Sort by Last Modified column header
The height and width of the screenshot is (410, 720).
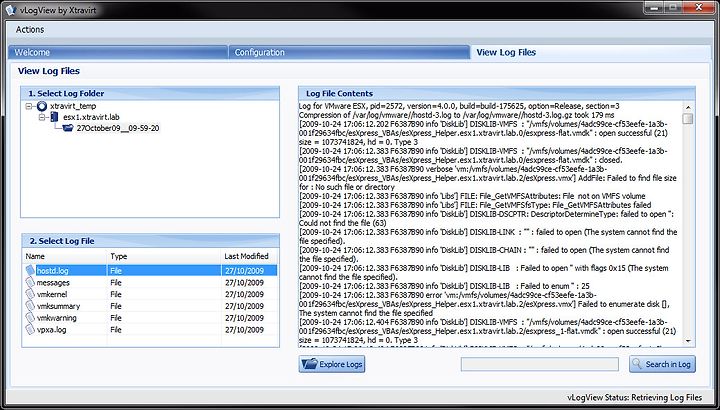pyautogui.click(x=249, y=256)
